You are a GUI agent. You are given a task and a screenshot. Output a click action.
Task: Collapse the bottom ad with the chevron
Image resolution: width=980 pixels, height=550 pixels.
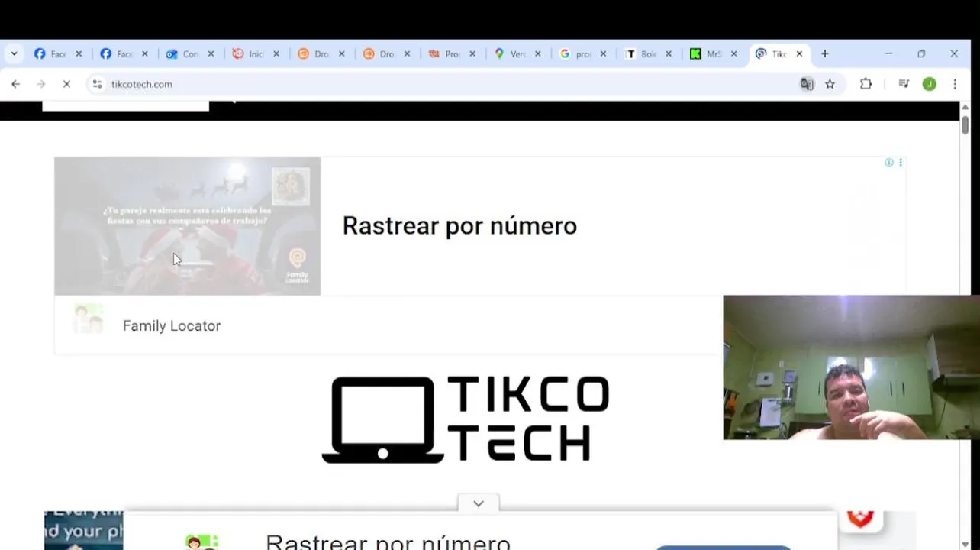tap(479, 503)
